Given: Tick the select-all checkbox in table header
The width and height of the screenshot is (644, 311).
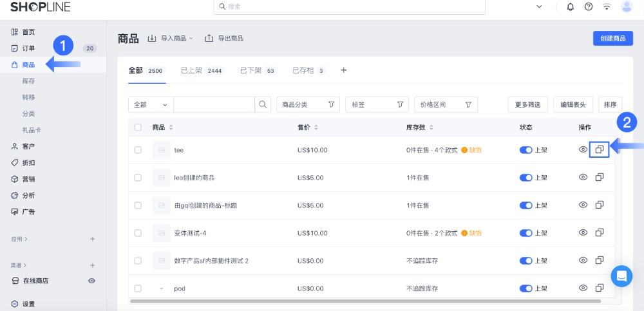Looking at the screenshot, I should point(138,127).
